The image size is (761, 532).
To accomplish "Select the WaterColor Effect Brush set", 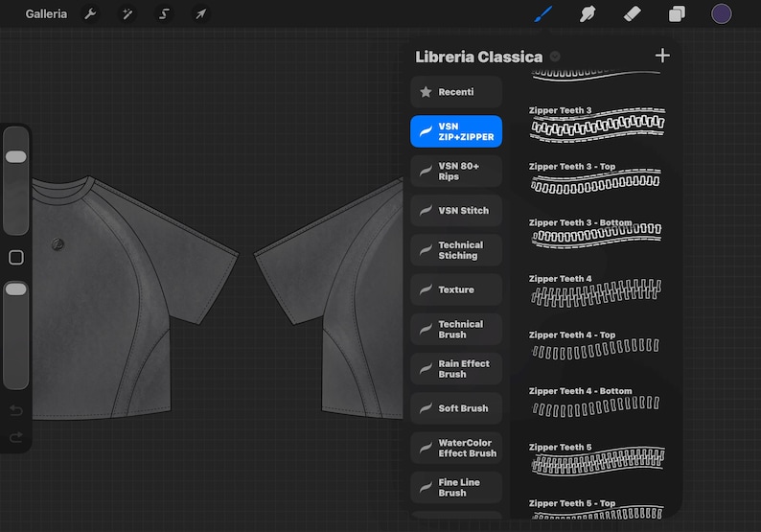I will tap(456, 448).
